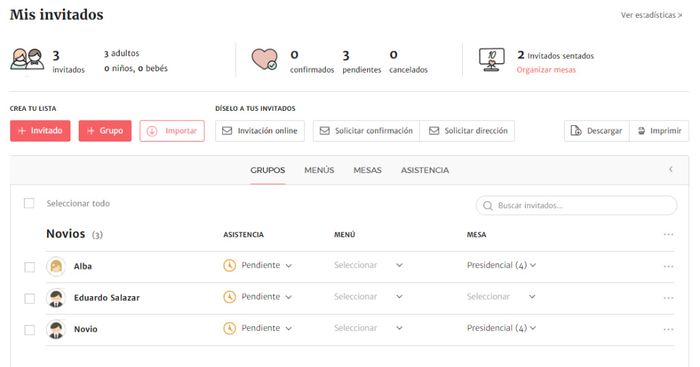This screenshot has width=700, height=367.
Task: Click the Imprimir button
Action: (659, 131)
